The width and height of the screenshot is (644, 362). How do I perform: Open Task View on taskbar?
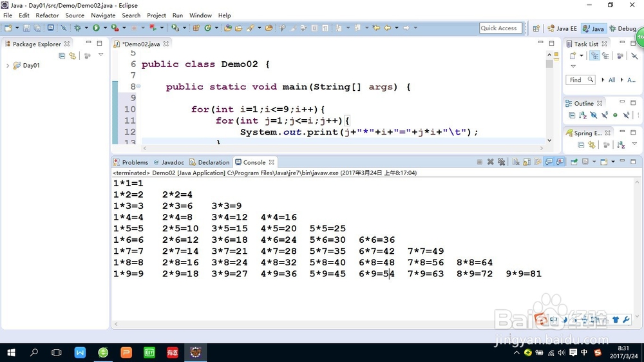[x=56, y=352]
